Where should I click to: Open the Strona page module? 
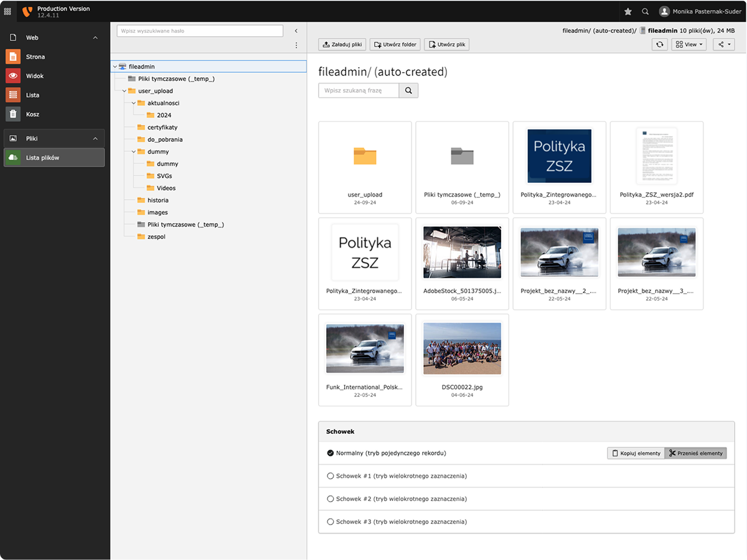35,57
